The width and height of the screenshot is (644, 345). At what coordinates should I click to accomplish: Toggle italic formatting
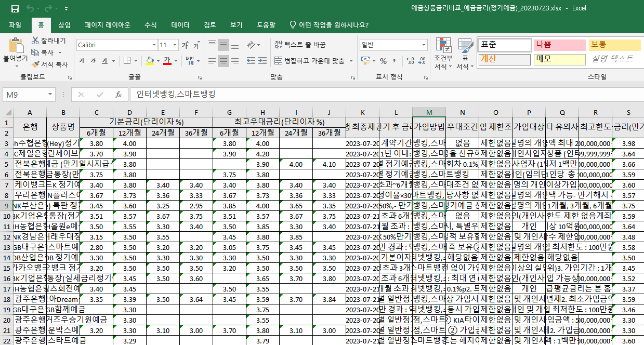(x=94, y=61)
